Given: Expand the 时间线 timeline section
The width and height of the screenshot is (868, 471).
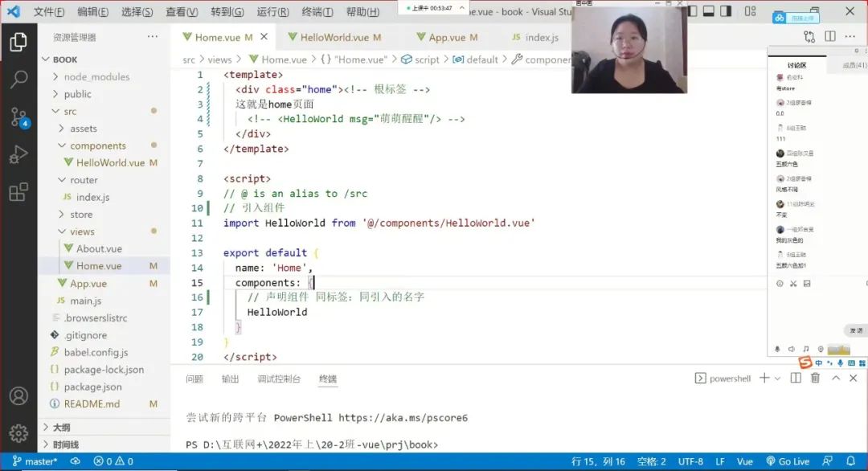Looking at the screenshot, I should 46,444.
